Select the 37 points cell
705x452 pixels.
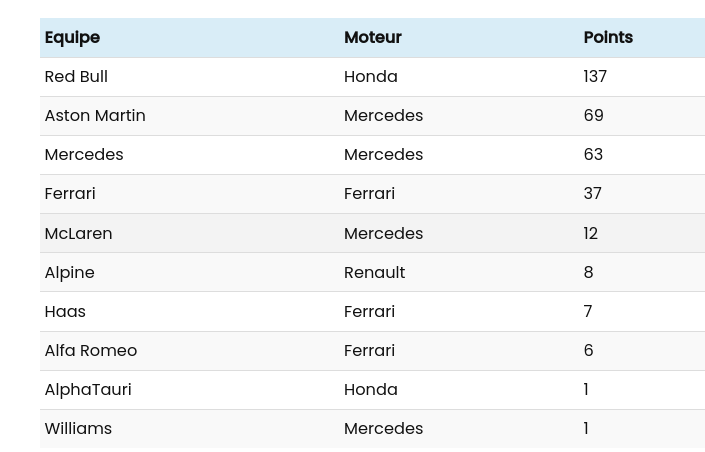pos(592,194)
